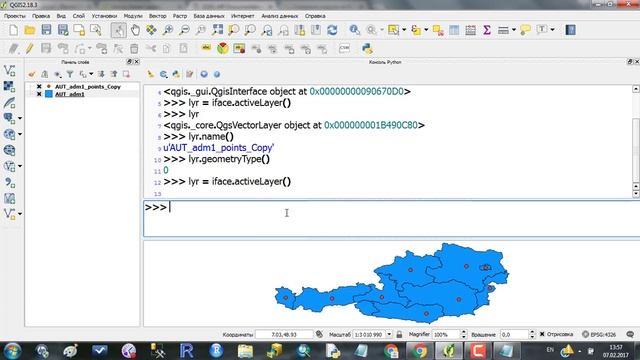The height and width of the screenshot is (360, 640).
Task: Open the messages log bubble in status bar
Action: [630, 334]
